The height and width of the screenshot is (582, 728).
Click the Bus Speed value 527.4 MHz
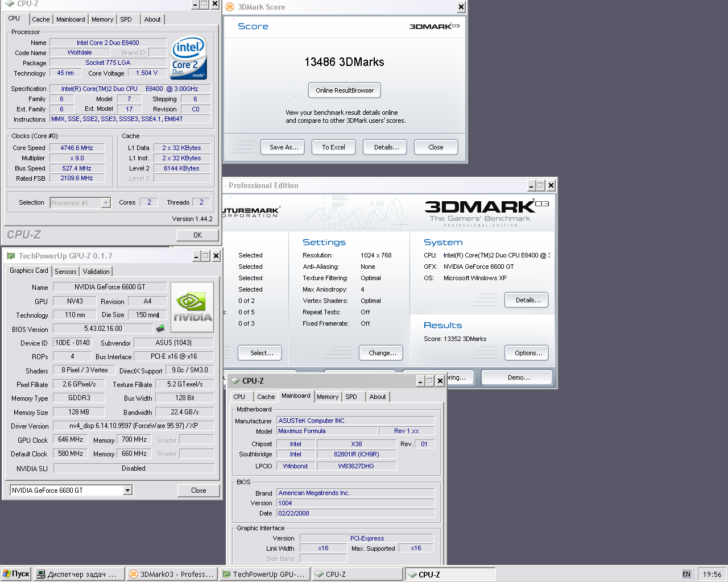coord(77,168)
